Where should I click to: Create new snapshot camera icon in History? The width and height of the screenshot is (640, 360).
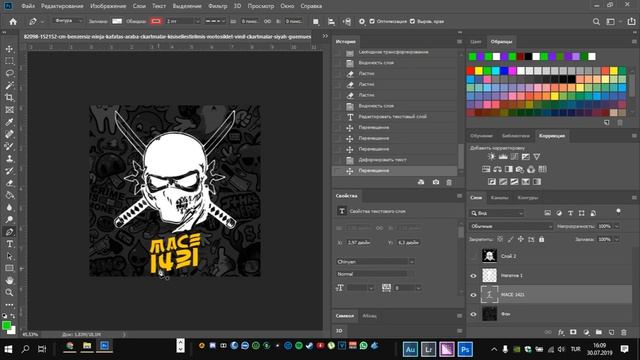436,182
